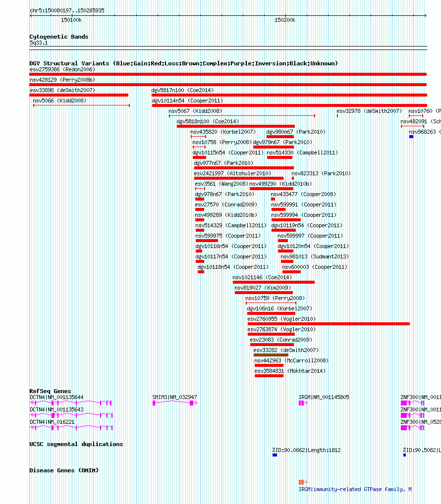Open the RefSeq Genes track title

tap(50, 391)
